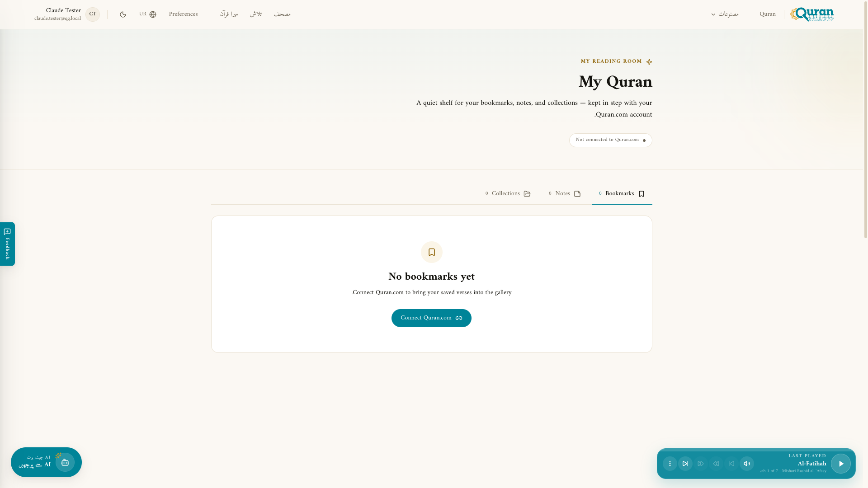Click the claude.tester@qg.local email text
Screen dimensions: 868x488
tap(57, 19)
